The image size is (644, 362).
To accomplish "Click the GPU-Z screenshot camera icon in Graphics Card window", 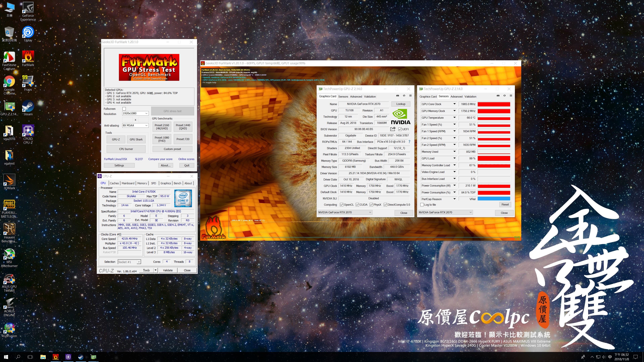I will tap(397, 96).
